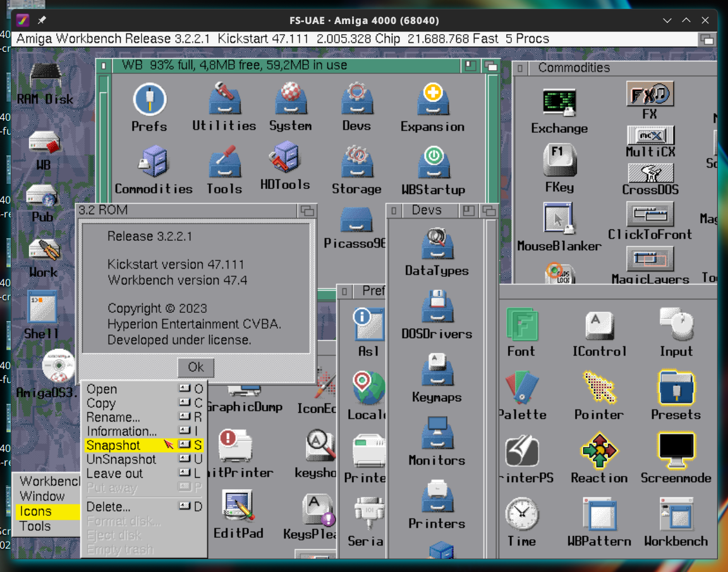Choose Snapshot from the Icons menu
Image resolution: width=728 pixels, height=572 pixels.
114,446
